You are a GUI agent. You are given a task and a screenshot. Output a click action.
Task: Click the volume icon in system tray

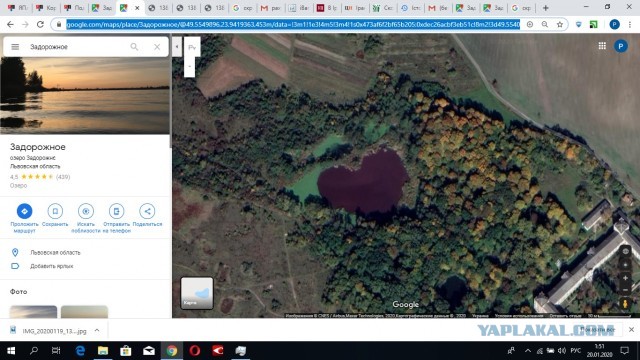[x=562, y=351]
